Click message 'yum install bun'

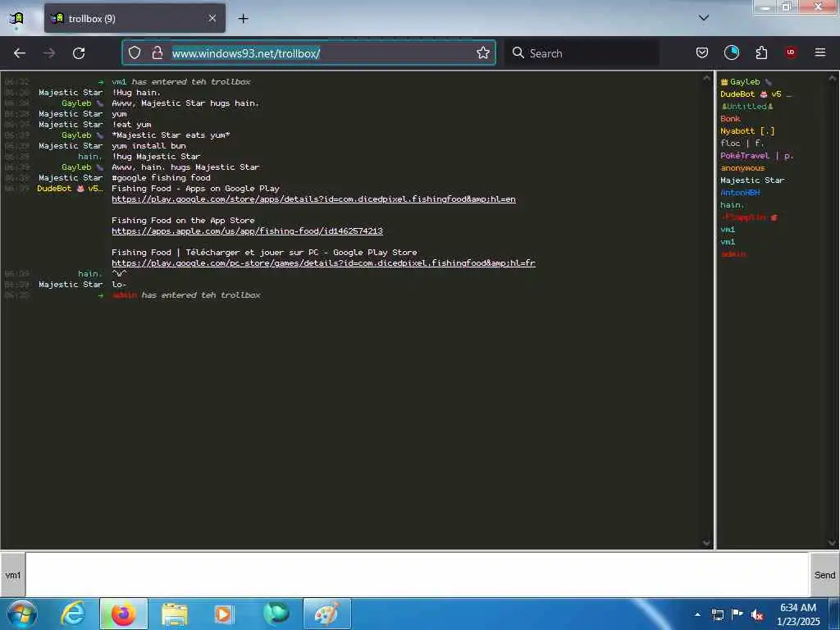pyautogui.click(x=148, y=146)
